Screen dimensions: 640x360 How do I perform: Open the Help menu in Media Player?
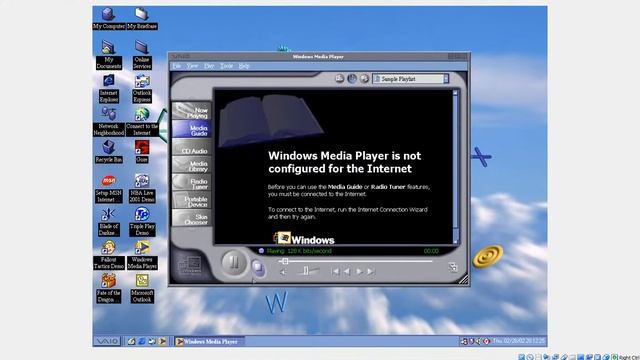[244, 66]
